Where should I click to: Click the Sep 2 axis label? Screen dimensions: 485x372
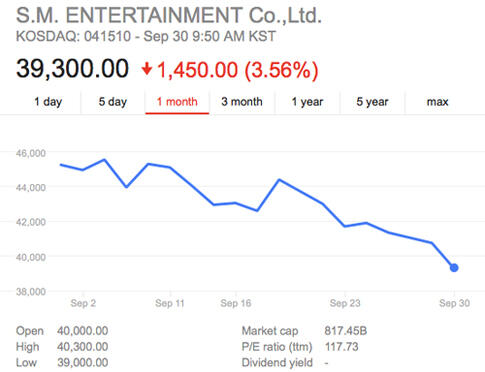coord(83,303)
